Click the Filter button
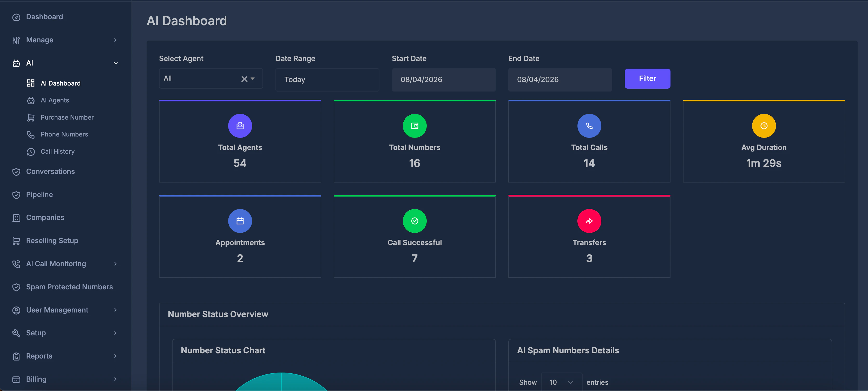The image size is (868, 391). point(647,79)
